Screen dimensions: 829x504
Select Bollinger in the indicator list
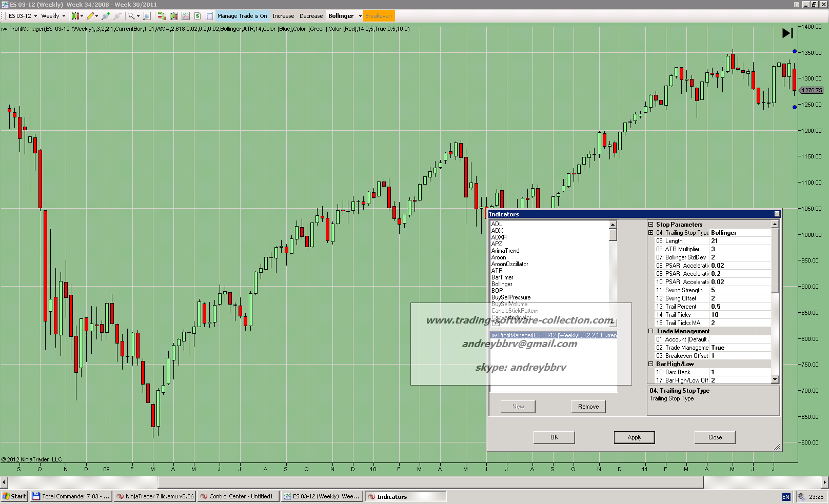pyautogui.click(x=502, y=284)
